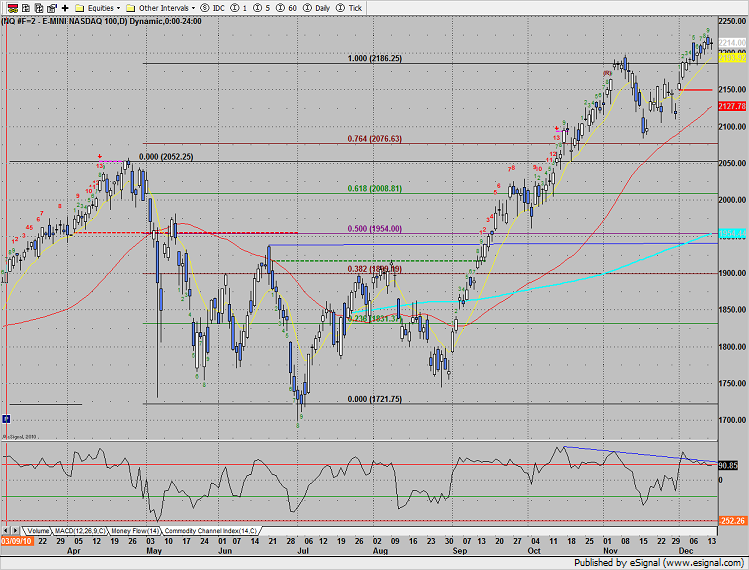
Task: Switch to the Daily interval
Action: click(x=317, y=8)
